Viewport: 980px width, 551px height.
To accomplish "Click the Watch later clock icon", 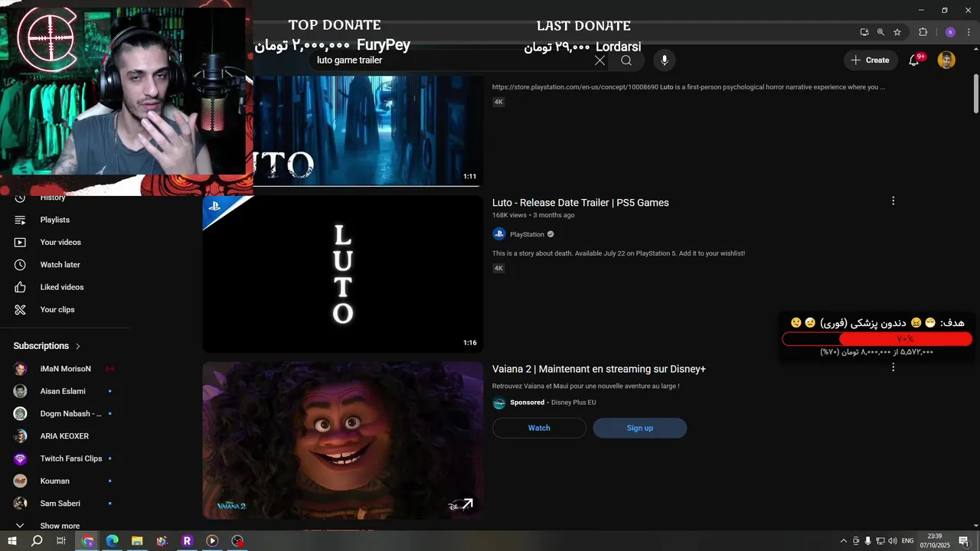I will point(21,265).
